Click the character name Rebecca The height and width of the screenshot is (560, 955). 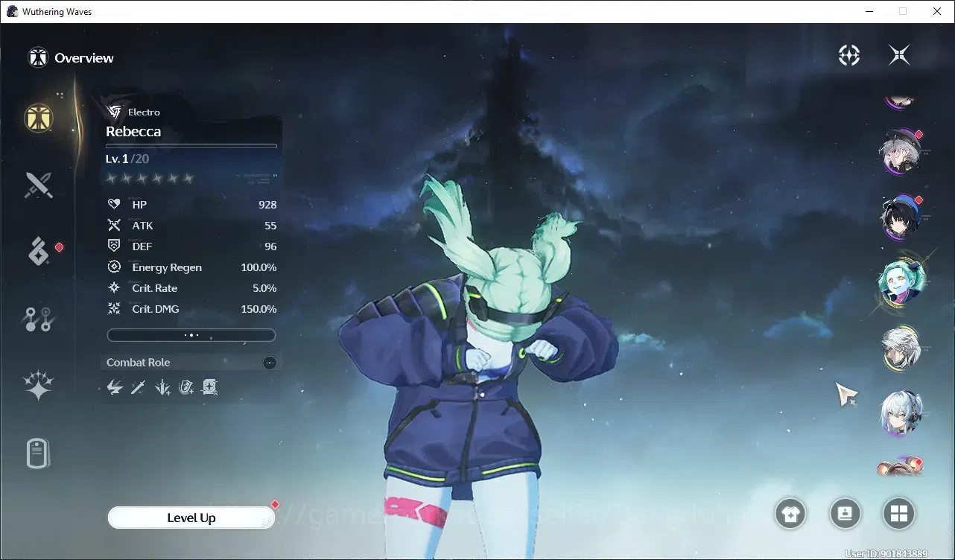[133, 131]
